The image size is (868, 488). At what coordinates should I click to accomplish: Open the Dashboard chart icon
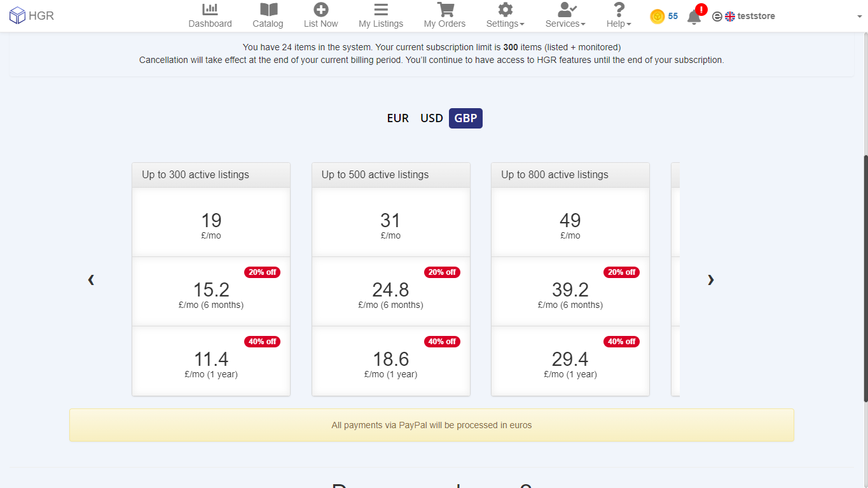(210, 9)
